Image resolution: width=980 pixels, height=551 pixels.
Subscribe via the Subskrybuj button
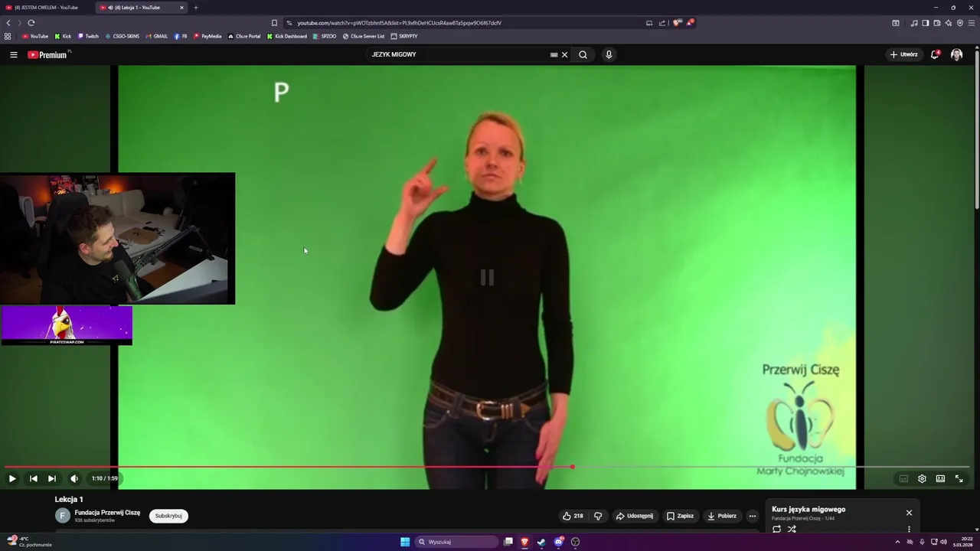click(x=168, y=516)
